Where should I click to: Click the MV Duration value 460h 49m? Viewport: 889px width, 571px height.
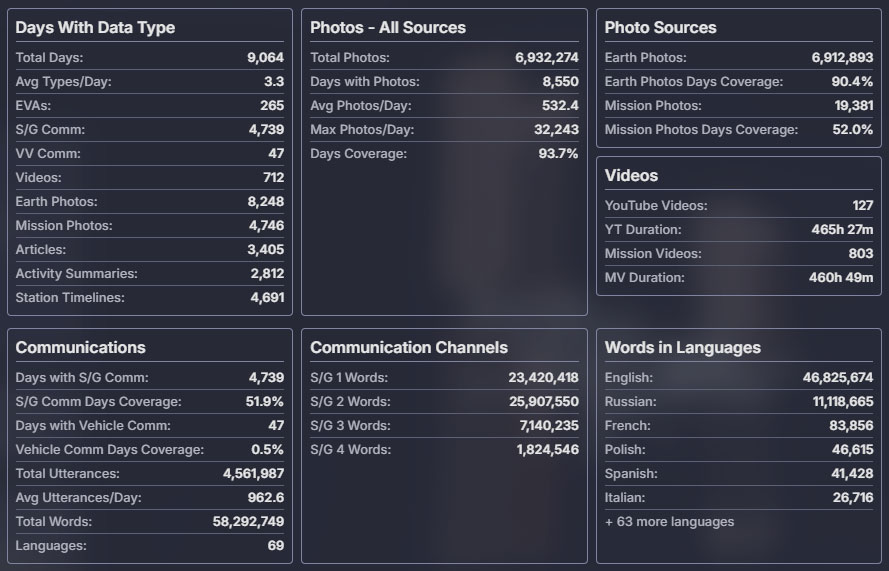point(840,278)
